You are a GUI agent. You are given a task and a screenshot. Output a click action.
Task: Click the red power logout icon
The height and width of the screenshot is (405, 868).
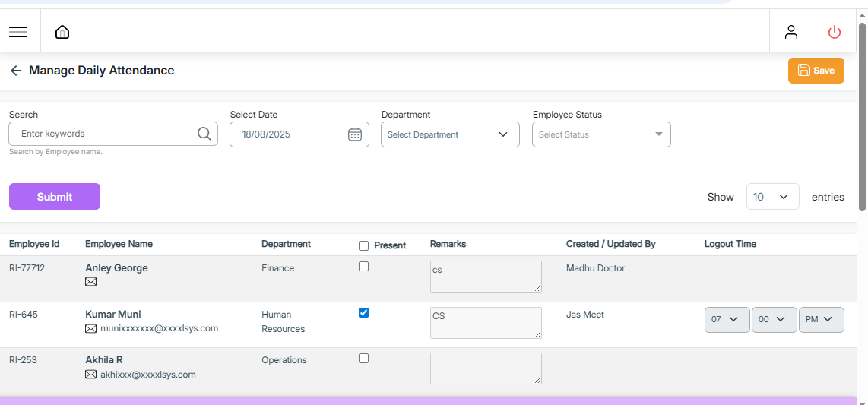[835, 32]
